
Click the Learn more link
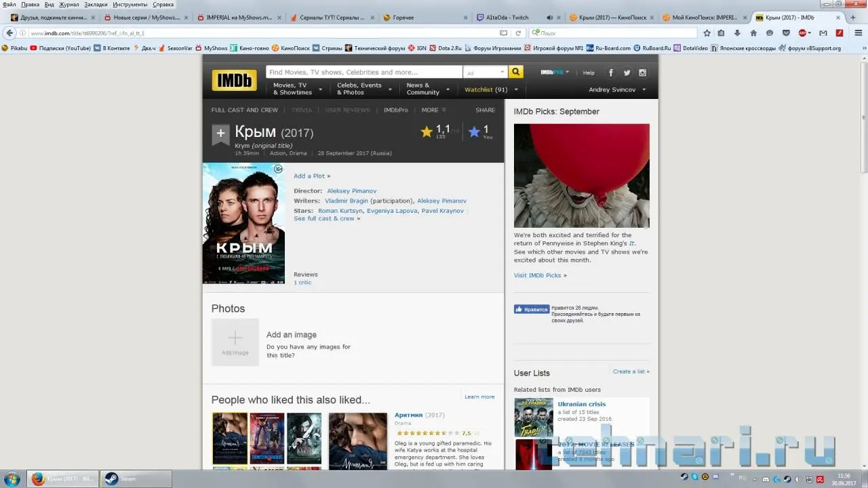pos(479,396)
